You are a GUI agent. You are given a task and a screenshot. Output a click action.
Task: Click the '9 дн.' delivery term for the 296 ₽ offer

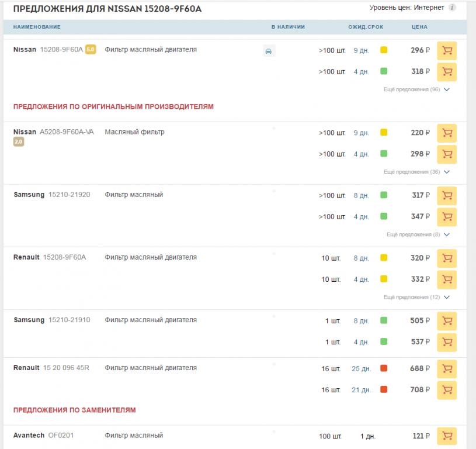tap(362, 50)
